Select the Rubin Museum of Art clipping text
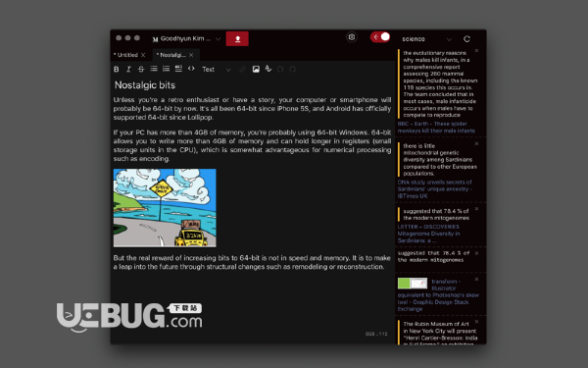588x368 pixels. 440,334
